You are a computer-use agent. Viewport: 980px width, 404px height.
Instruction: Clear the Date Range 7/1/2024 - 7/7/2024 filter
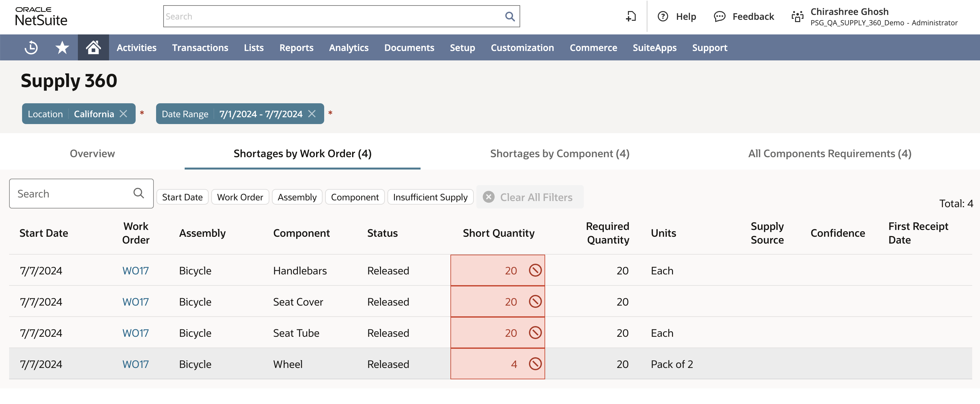point(312,114)
